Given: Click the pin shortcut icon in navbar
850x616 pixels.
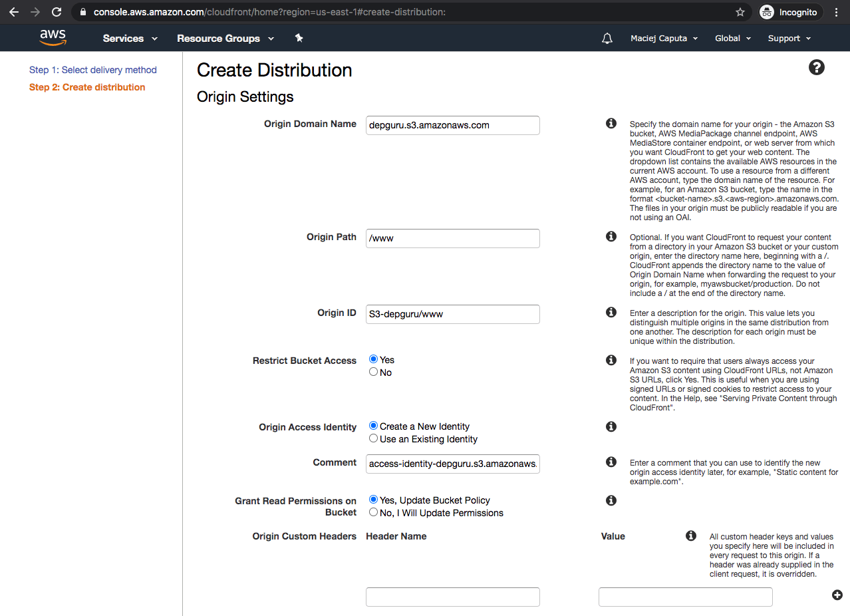Looking at the screenshot, I should coord(299,39).
